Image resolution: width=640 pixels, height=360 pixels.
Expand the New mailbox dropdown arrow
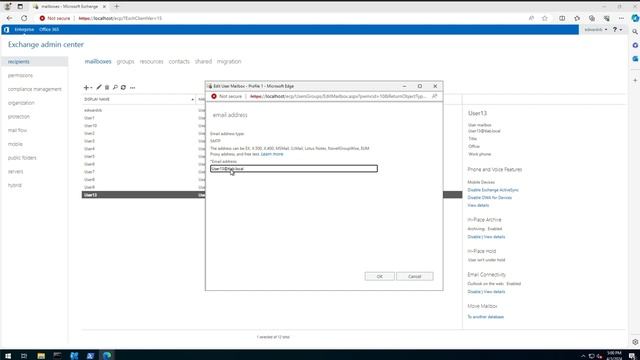coord(91,88)
